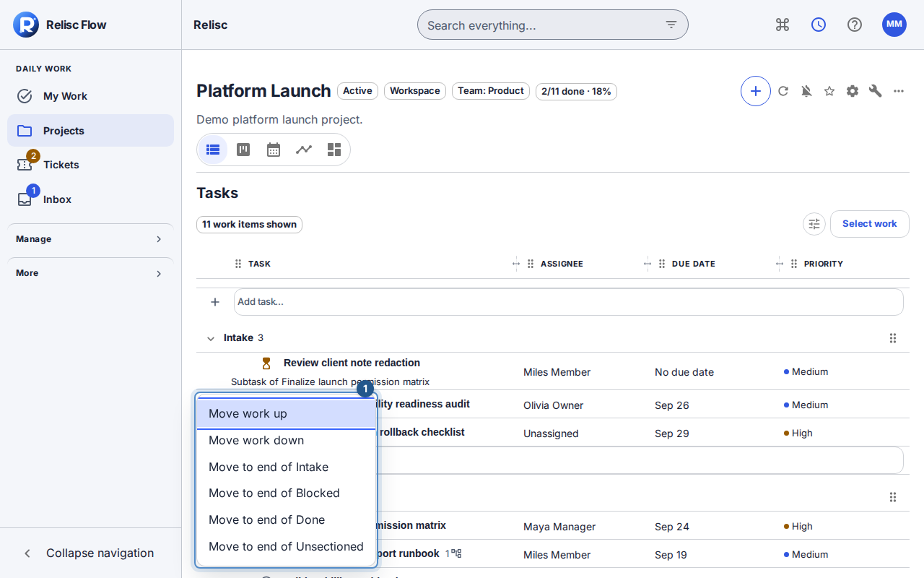This screenshot has height=578, width=924.
Task: Switch to dashboard view icon
Action: click(334, 150)
